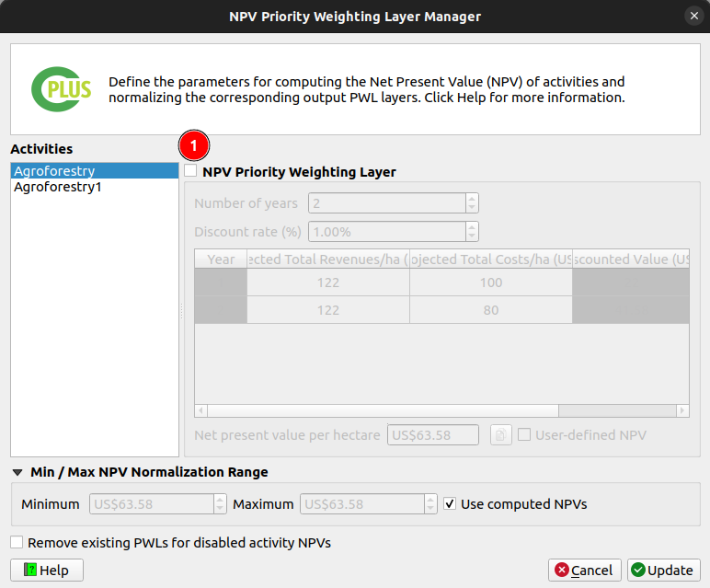This screenshot has width=710, height=588.
Task: Click the Year column header
Action: (221, 259)
